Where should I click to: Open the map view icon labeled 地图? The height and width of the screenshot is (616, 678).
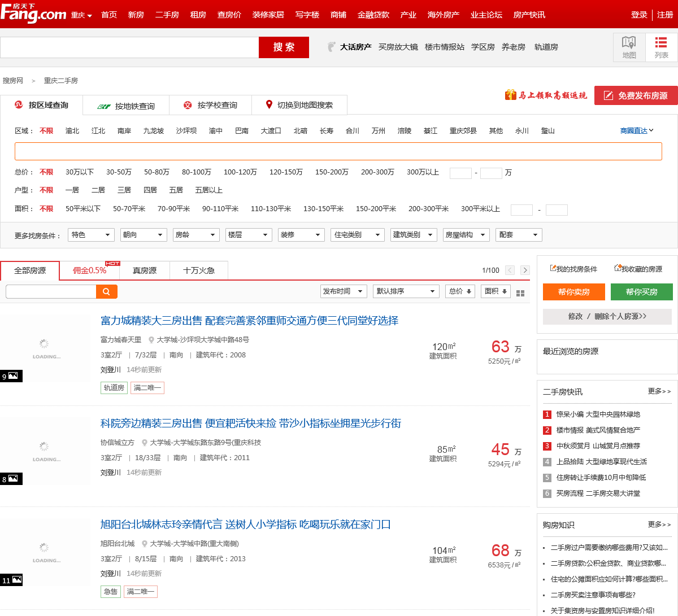[x=629, y=47]
